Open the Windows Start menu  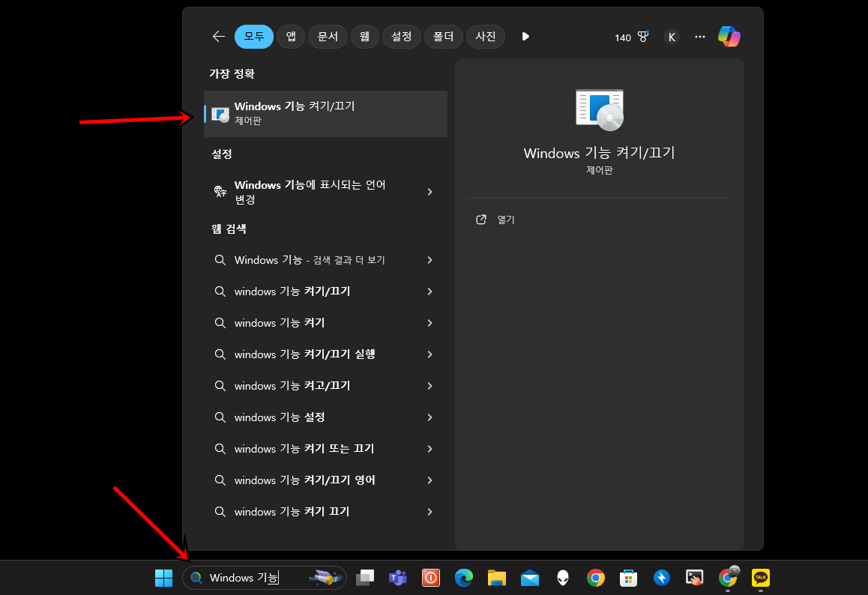(x=164, y=578)
